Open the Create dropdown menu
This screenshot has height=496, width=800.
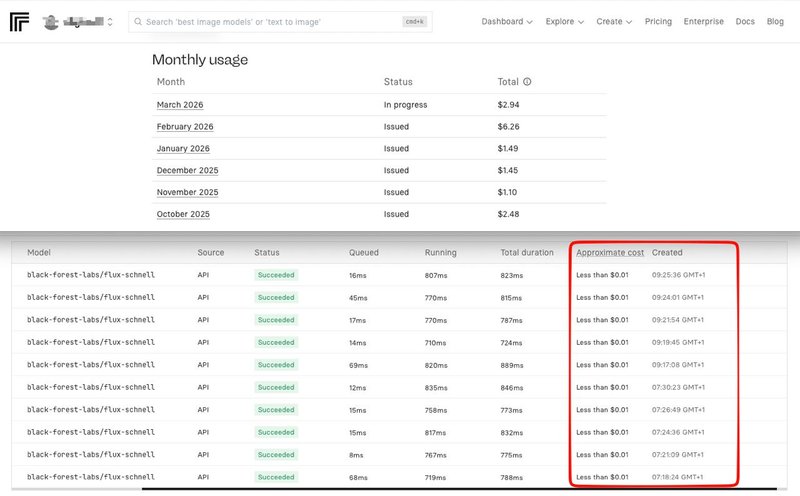614,21
